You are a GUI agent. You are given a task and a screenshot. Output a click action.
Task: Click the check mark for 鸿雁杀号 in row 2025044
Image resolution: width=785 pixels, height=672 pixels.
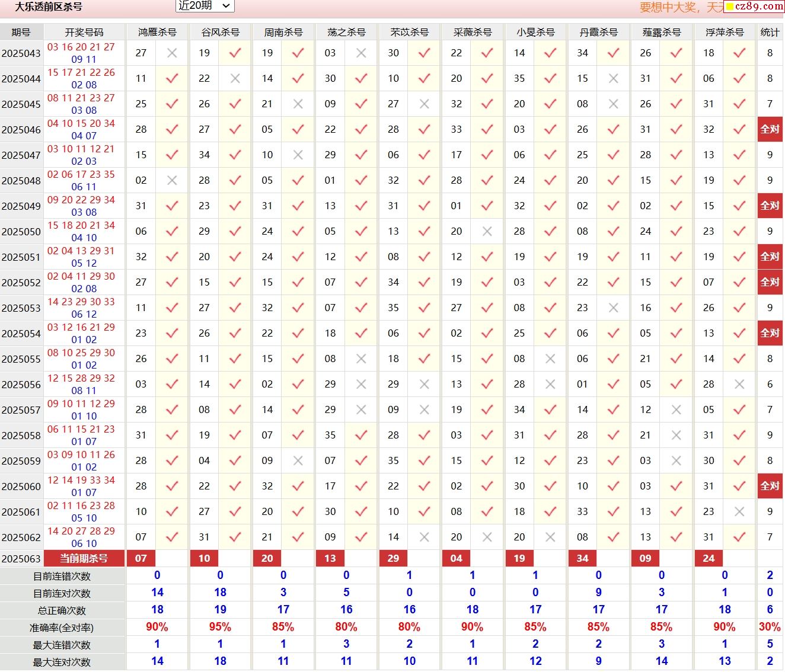pyautogui.click(x=172, y=78)
